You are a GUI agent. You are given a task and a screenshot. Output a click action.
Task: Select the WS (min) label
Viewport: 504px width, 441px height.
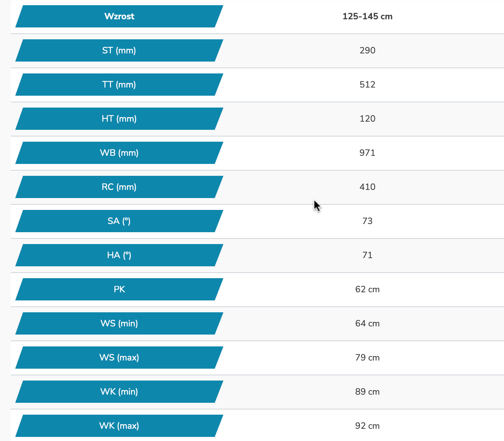click(119, 323)
